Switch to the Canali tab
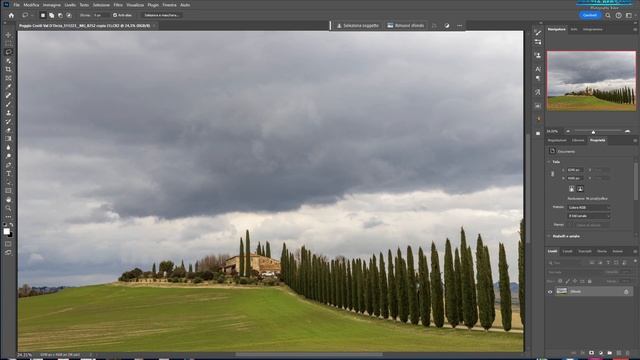The width and height of the screenshot is (640, 360). pos(567,251)
